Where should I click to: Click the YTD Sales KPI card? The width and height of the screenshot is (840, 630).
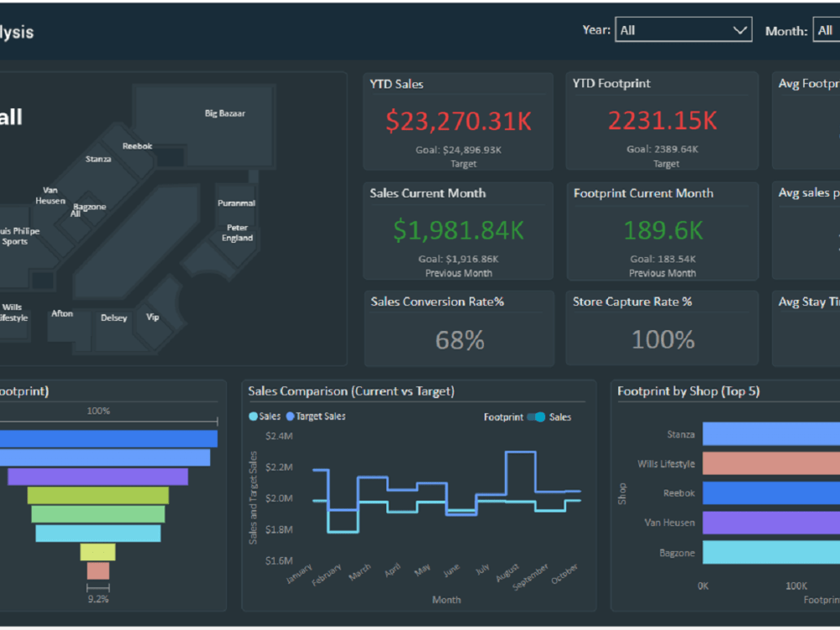[458, 120]
